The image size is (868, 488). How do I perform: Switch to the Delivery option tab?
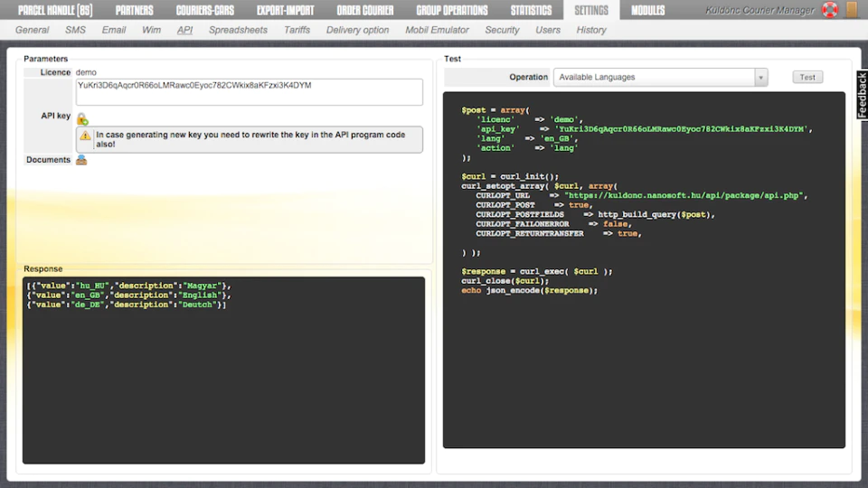pyautogui.click(x=358, y=30)
